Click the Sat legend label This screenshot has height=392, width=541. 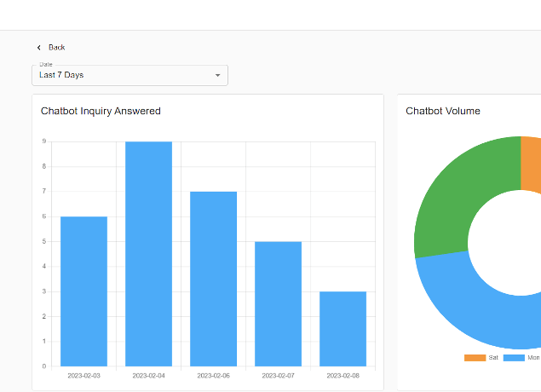pyautogui.click(x=493, y=358)
